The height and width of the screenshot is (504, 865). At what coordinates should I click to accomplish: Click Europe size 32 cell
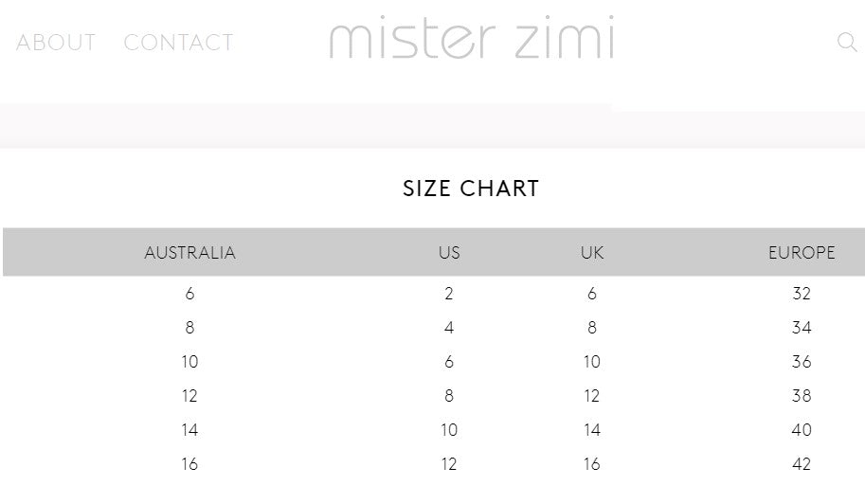click(802, 294)
